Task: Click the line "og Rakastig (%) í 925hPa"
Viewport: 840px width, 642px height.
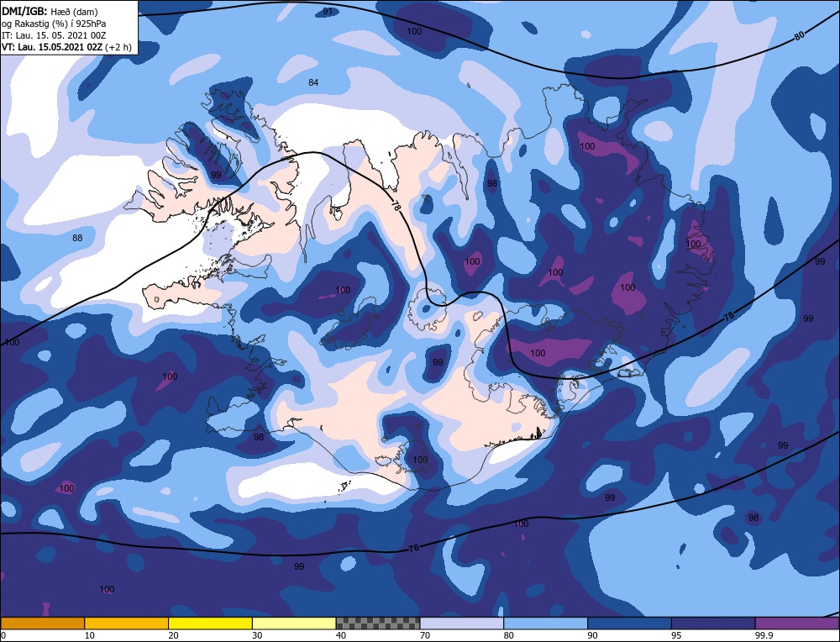Action: click(x=54, y=24)
